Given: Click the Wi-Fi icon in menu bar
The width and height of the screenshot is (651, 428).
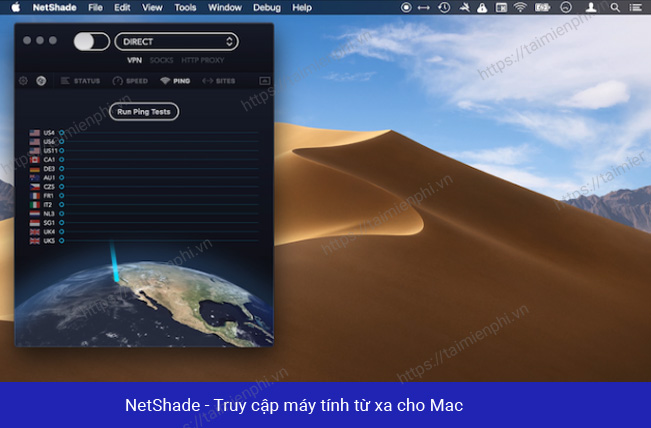Looking at the screenshot, I should [x=519, y=7].
